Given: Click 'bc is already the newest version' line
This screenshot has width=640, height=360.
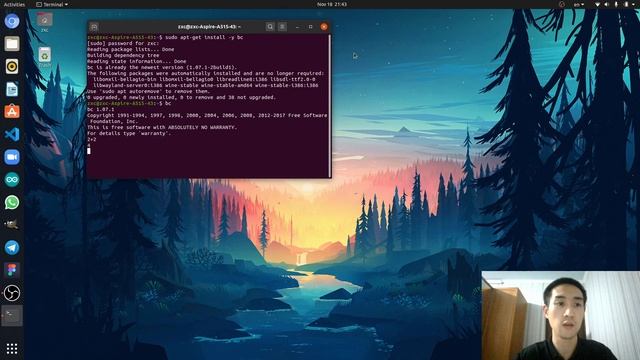Looking at the screenshot, I should pyautogui.click(x=162, y=67).
